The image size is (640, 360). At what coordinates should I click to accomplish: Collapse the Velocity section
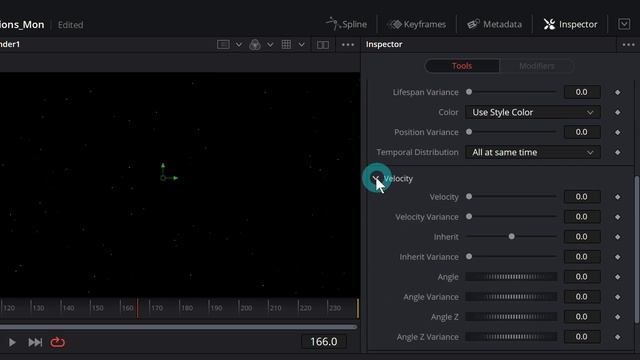click(x=376, y=178)
